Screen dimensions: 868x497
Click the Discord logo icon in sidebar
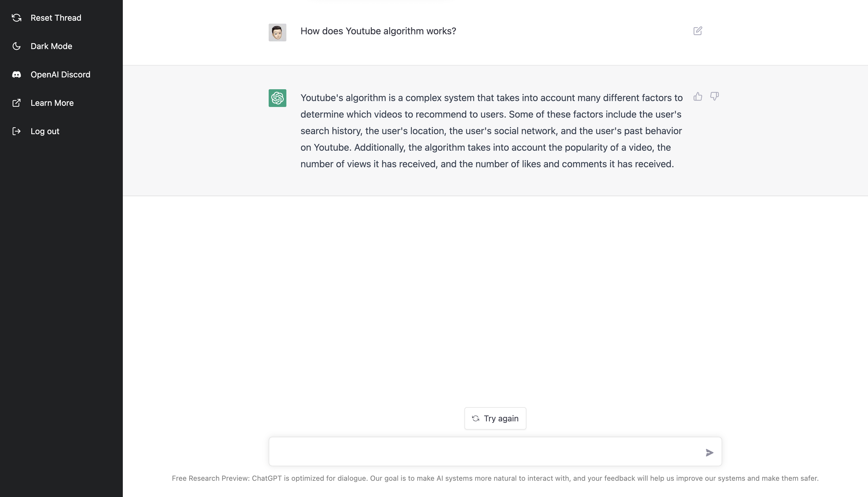(x=16, y=74)
